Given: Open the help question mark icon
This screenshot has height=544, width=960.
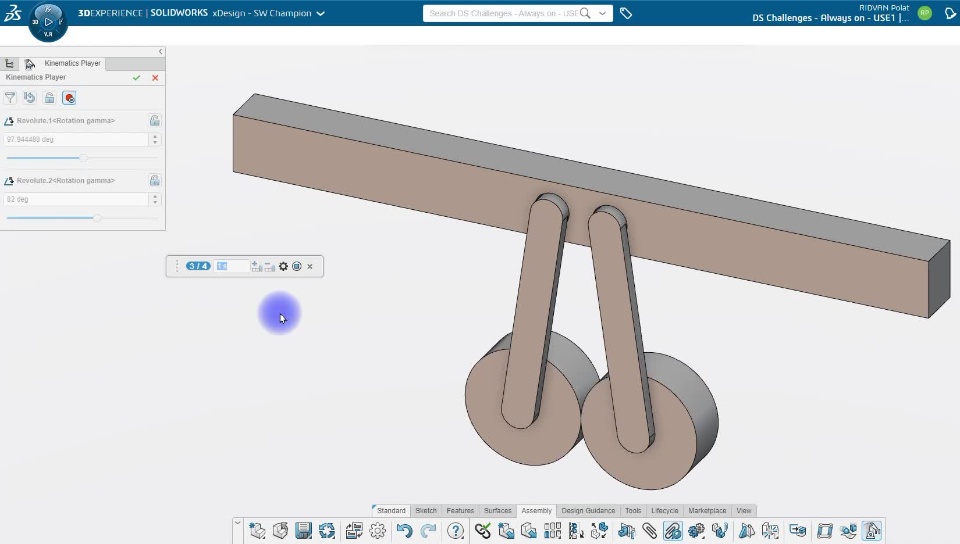Looking at the screenshot, I should coord(456,531).
